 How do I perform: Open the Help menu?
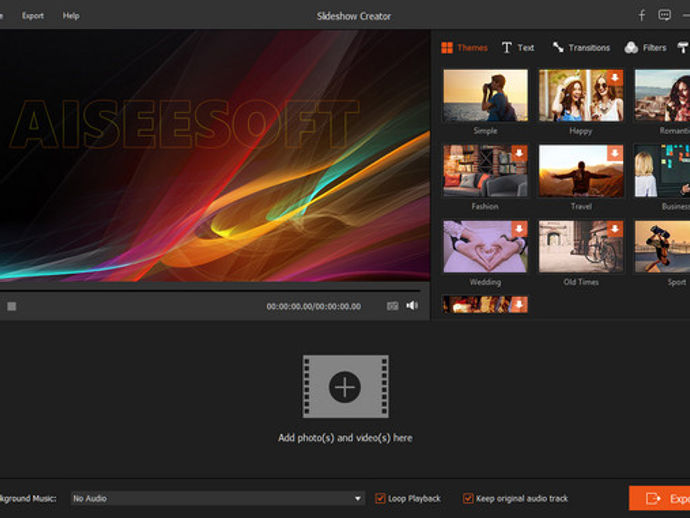pos(71,16)
